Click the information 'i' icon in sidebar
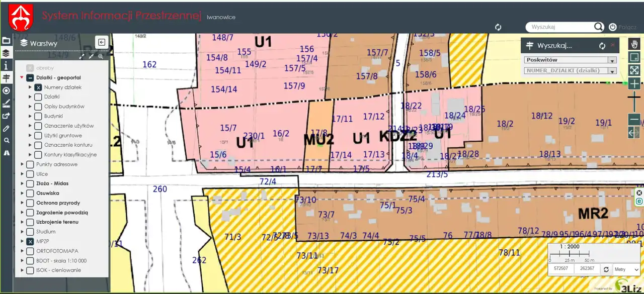Viewport: 644px width, 294px height. 6,65
